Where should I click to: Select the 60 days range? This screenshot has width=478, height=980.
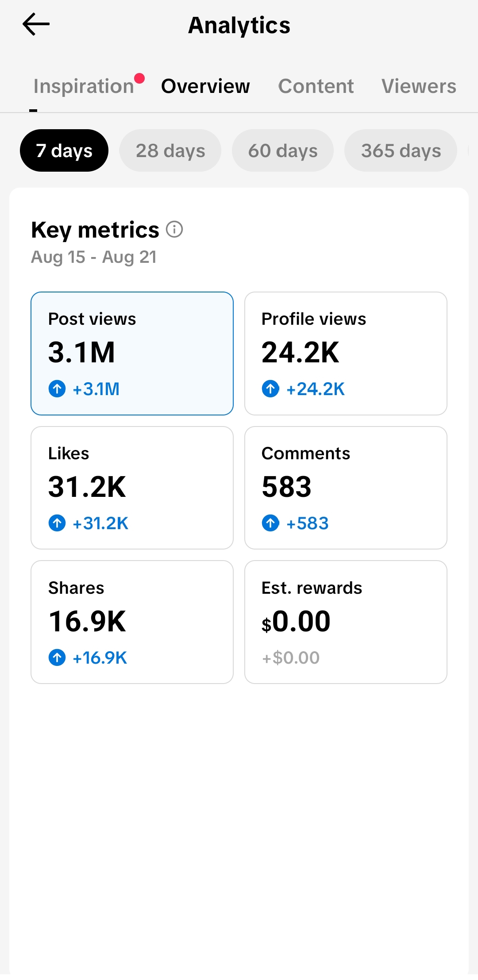tap(283, 150)
